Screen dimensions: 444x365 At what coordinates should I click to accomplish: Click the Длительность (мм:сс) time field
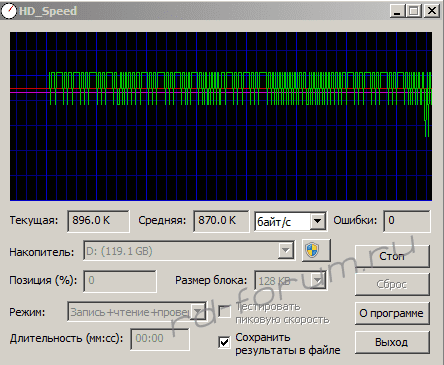click(160, 339)
